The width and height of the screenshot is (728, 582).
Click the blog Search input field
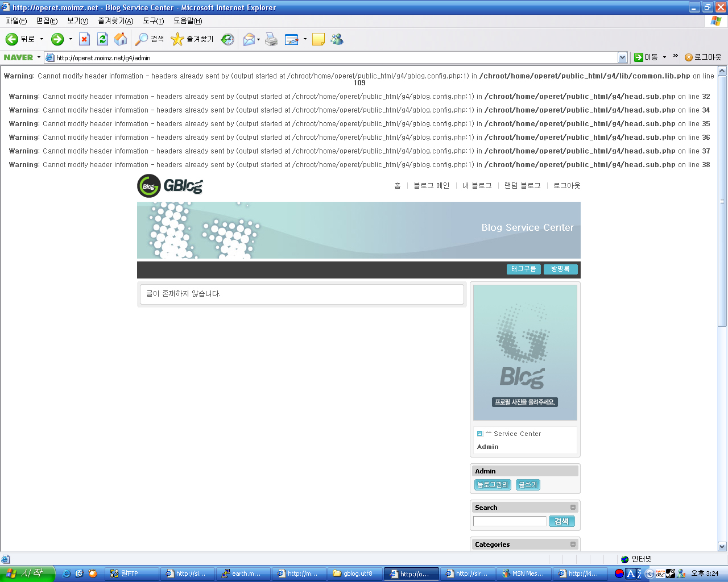click(510, 521)
